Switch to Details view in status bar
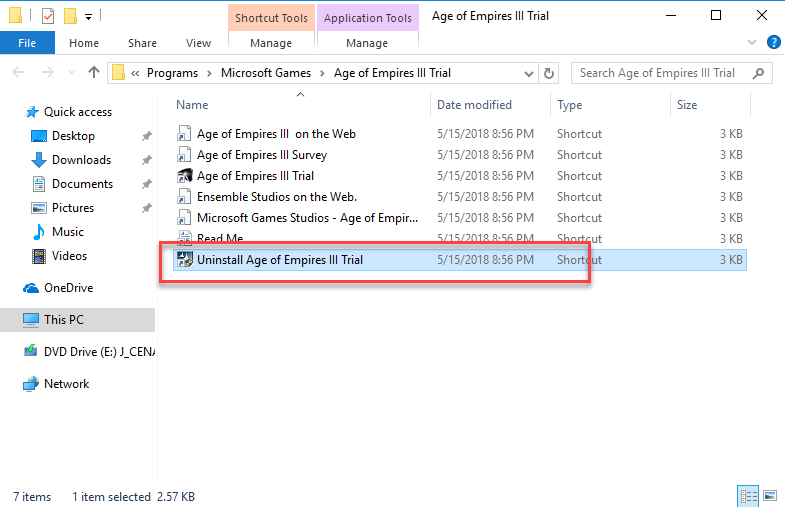The width and height of the screenshot is (785, 507). tap(748, 496)
